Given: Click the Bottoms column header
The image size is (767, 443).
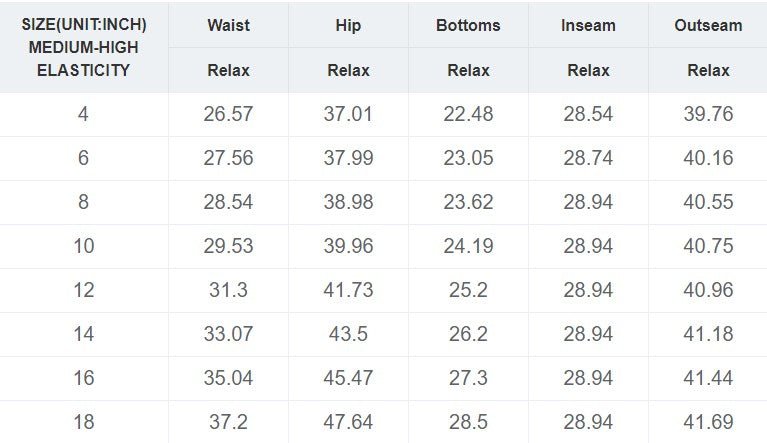Looking at the screenshot, I should [468, 25].
